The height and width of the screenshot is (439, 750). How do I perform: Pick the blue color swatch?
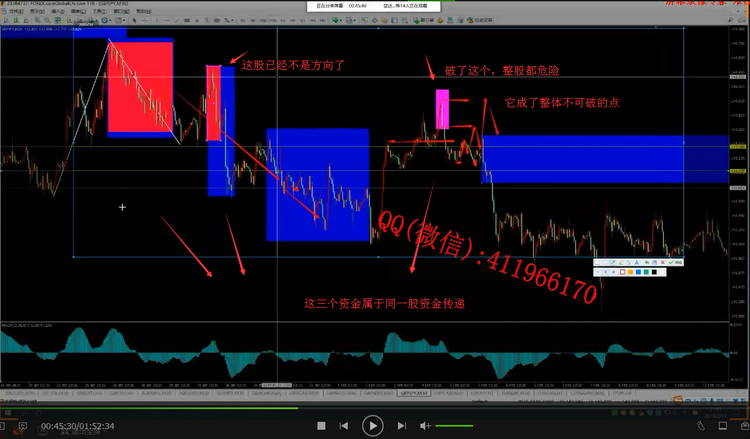(x=638, y=272)
